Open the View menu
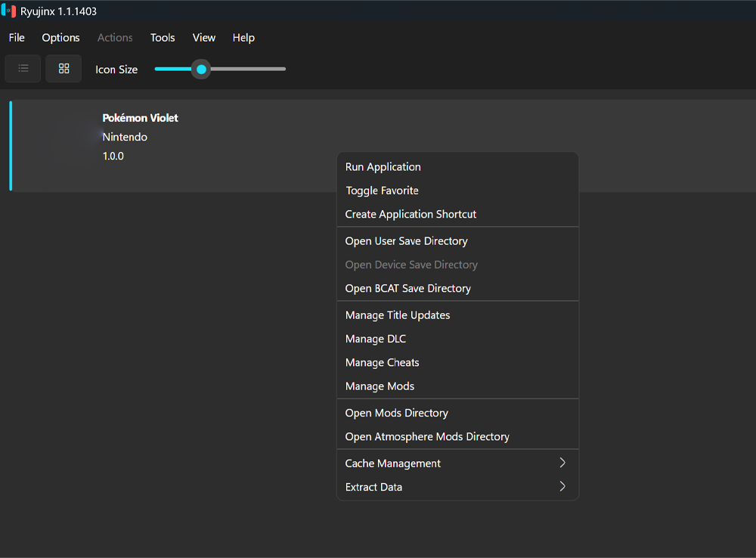The image size is (756, 558). 204,38
